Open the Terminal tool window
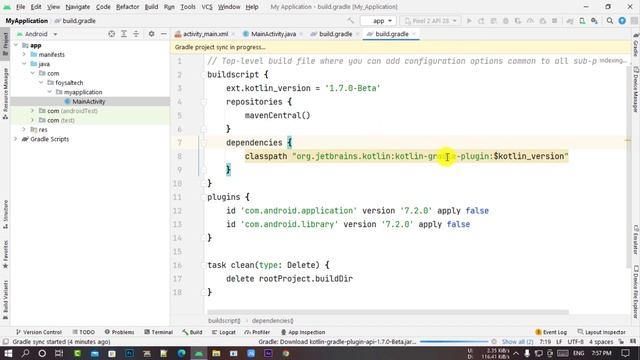The height and width of the screenshot is (360, 640). 158,332
